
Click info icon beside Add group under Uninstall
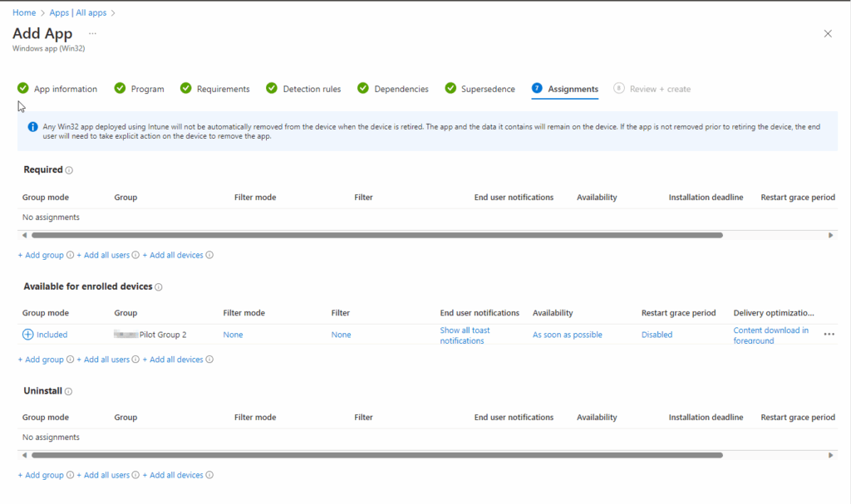(x=70, y=476)
